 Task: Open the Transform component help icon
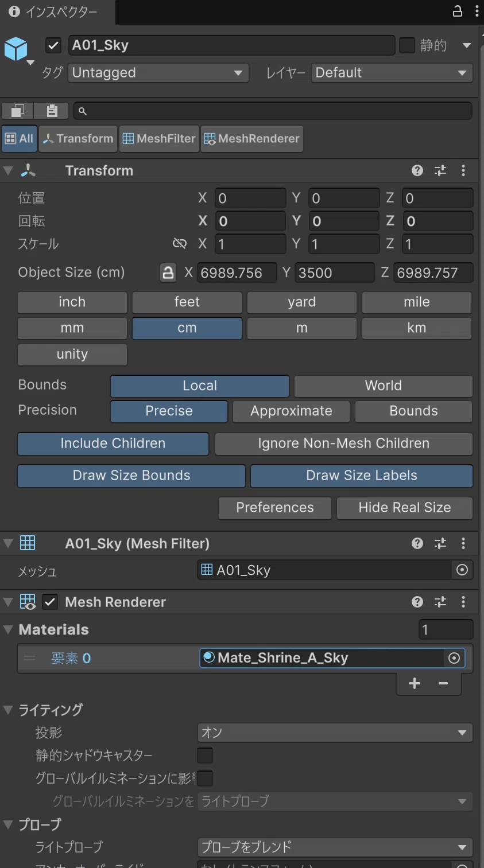click(417, 170)
